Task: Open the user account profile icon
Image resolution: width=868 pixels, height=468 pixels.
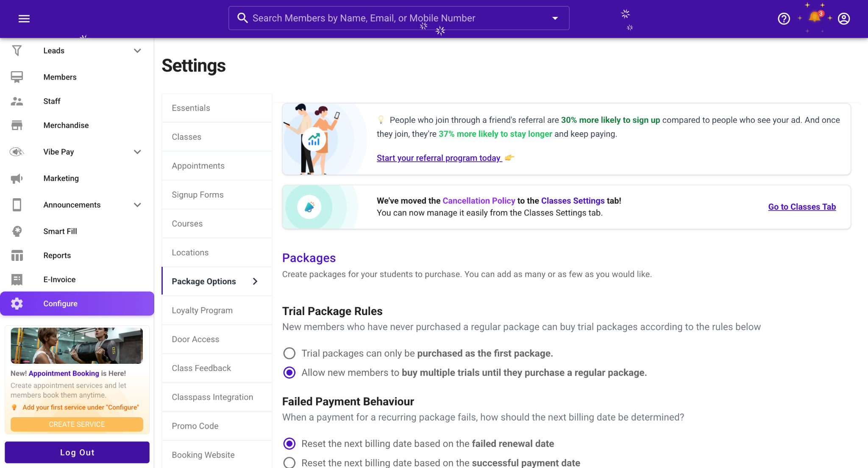Action: (844, 19)
